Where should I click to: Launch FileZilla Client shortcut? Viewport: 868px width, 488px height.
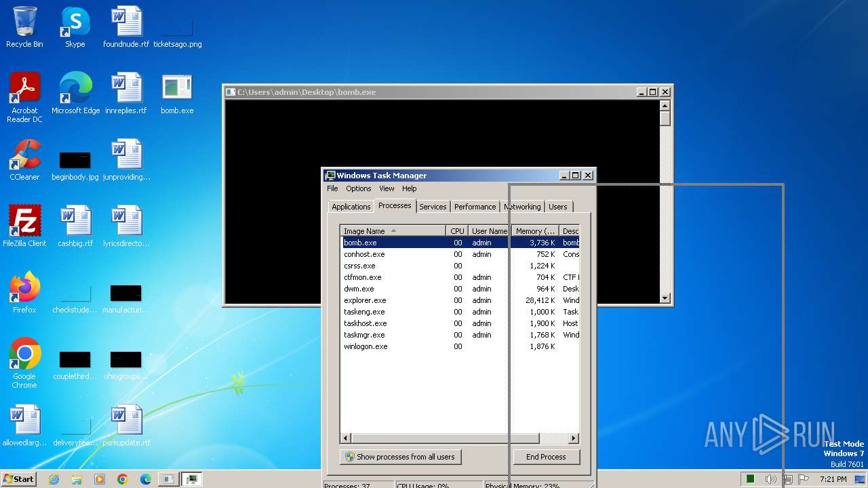pyautogui.click(x=24, y=226)
